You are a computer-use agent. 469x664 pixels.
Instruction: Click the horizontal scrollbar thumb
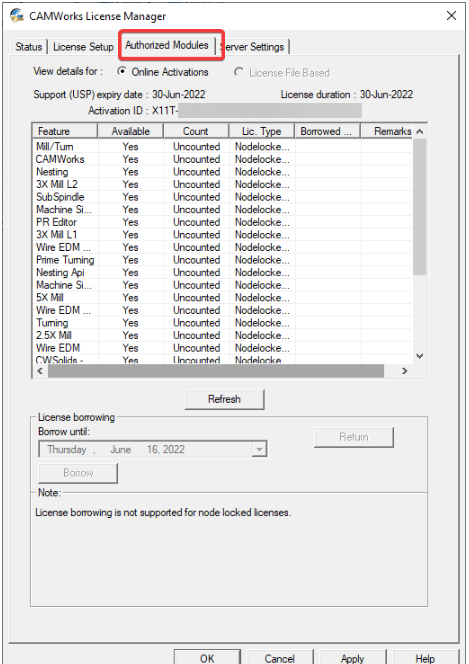click(216, 371)
